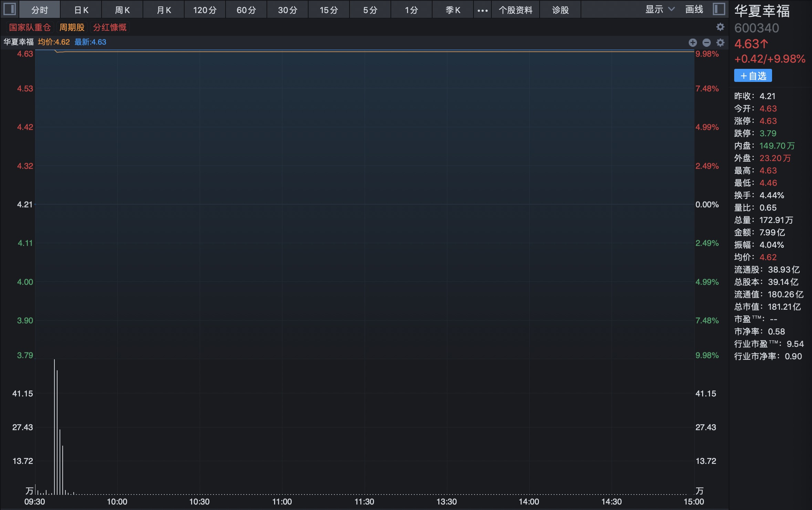812x510 pixels.
Task: Select the 季K period tab
Action: (453, 10)
